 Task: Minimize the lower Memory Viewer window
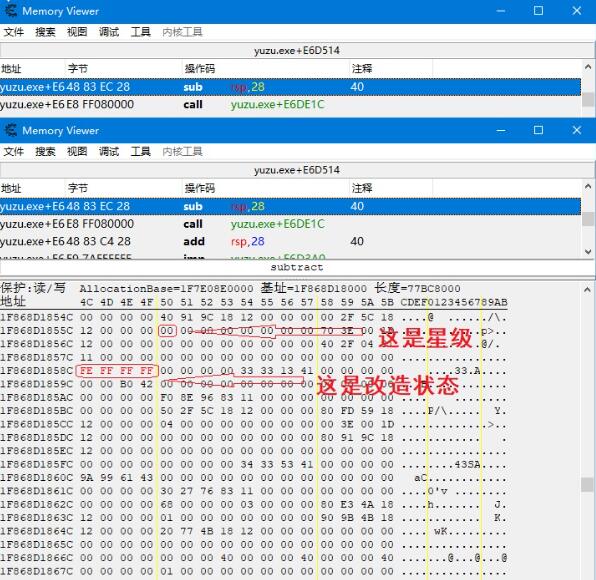pyautogui.click(x=501, y=130)
